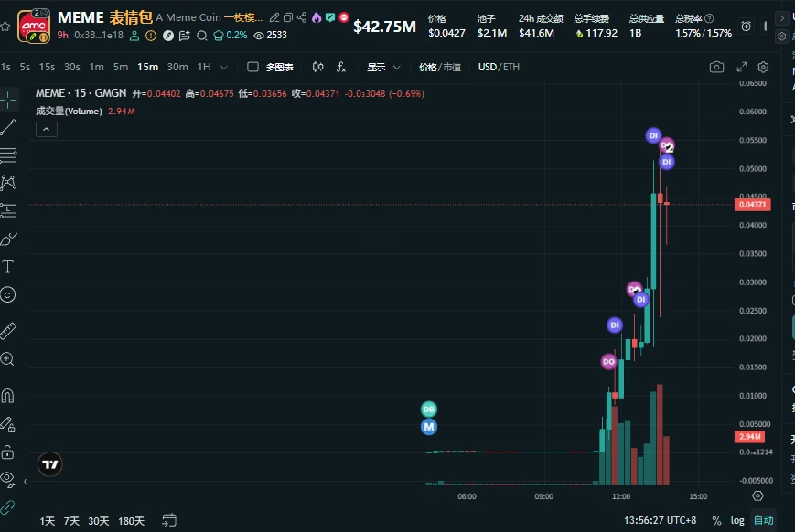Click the chef hat 0.2% indicator
Image resolution: width=795 pixels, height=532 pixels.
pos(230,35)
